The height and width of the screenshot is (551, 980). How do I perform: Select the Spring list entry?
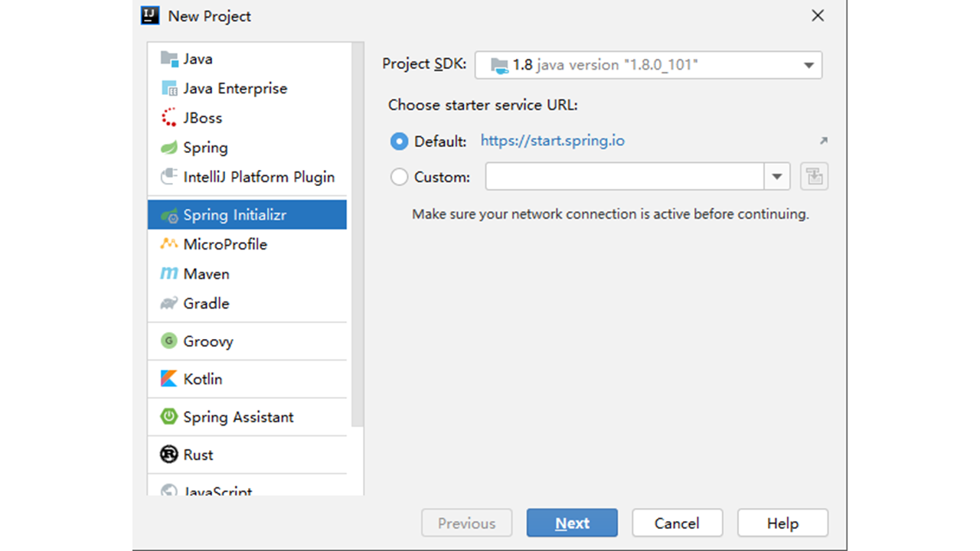click(x=247, y=148)
